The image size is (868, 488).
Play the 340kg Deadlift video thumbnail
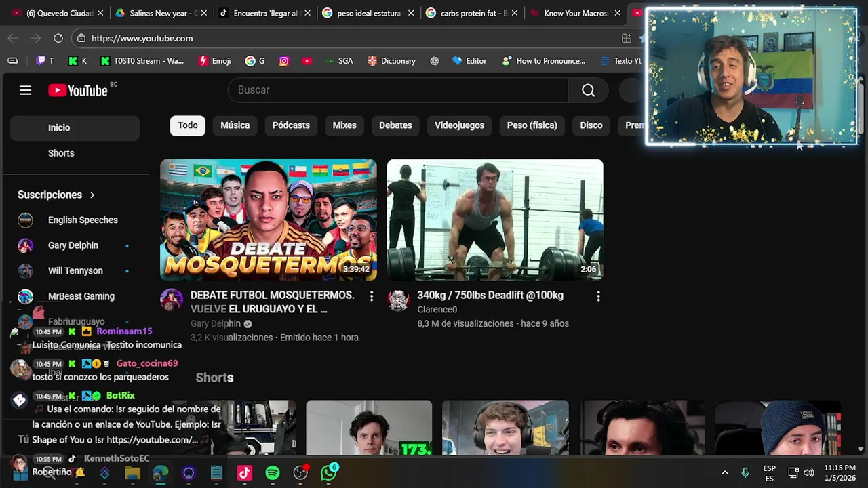[x=495, y=220]
